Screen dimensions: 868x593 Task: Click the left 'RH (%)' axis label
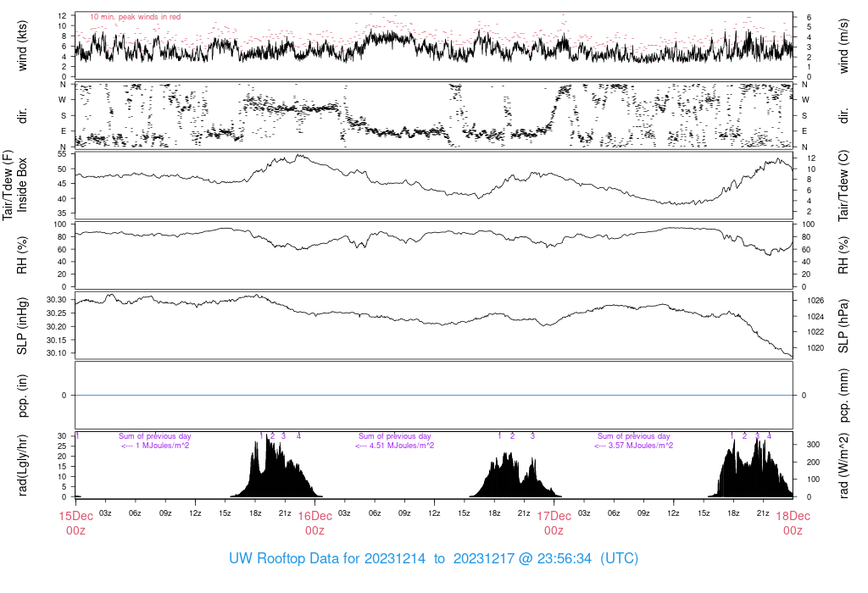22,255
